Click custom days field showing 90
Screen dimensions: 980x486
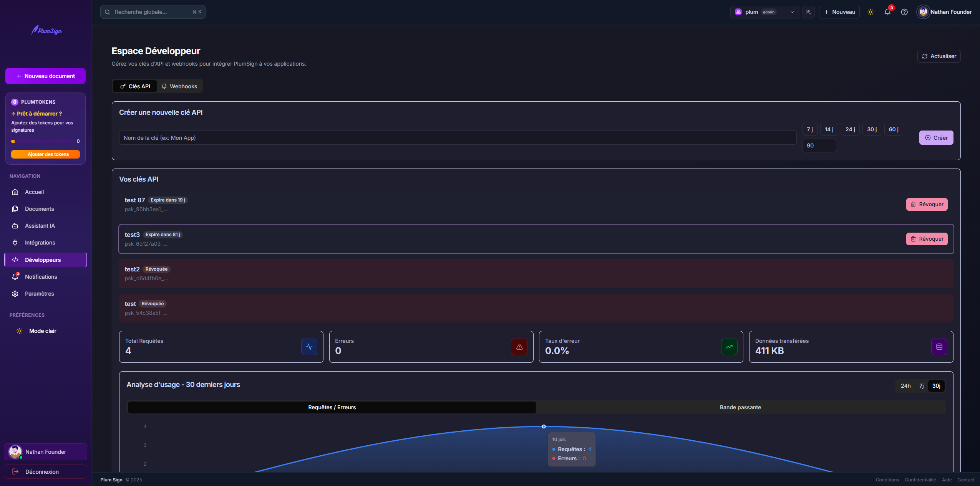click(819, 145)
